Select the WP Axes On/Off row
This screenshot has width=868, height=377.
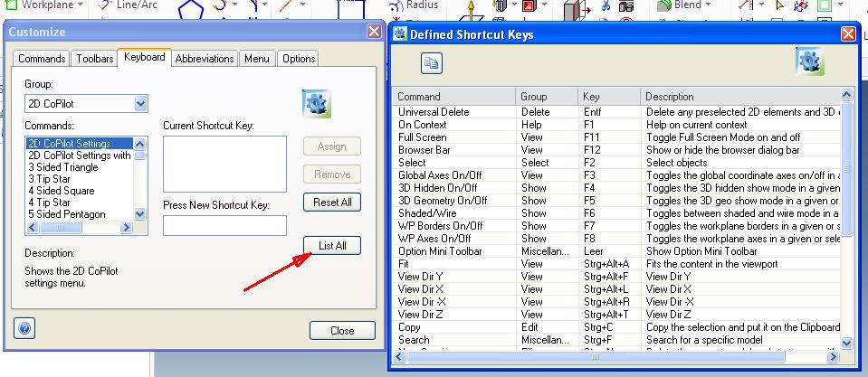pyautogui.click(x=616, y=239)
